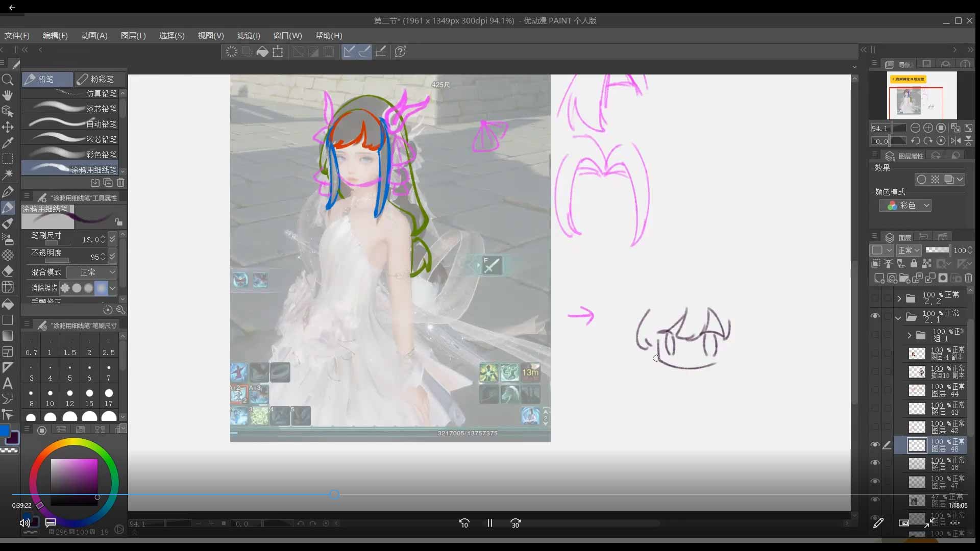Toggle visibility of folder 2.1

point(875,316)
